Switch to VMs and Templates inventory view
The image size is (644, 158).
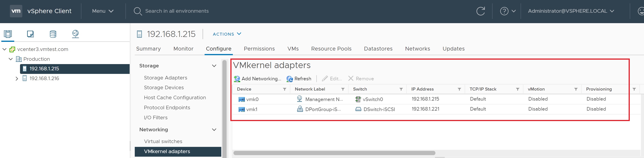tap(30, 34)
